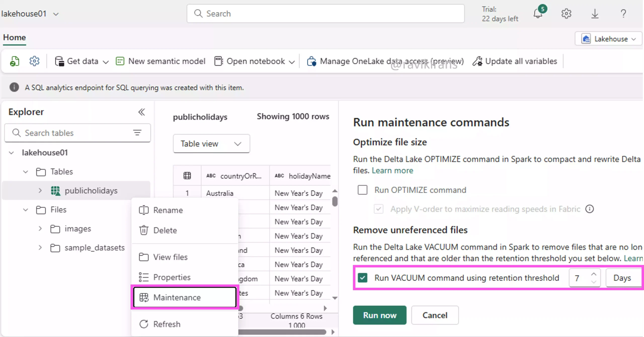Click Update all variables
The image size is (644, 337).
click(515, 61)
